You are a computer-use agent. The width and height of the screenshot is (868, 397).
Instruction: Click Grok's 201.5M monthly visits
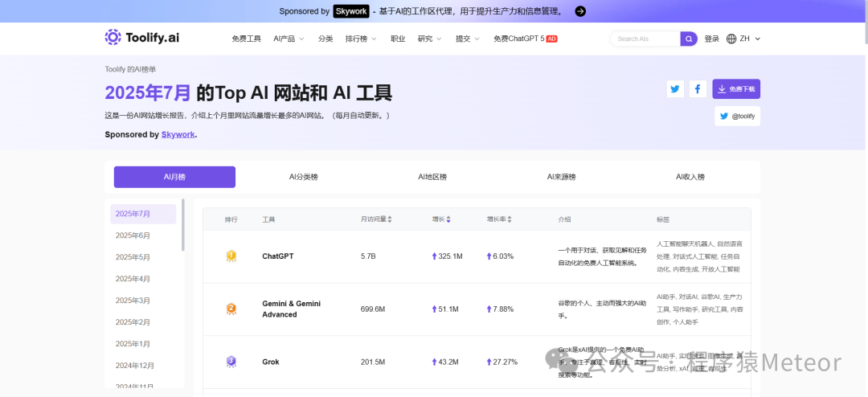(x=373, y=362)
